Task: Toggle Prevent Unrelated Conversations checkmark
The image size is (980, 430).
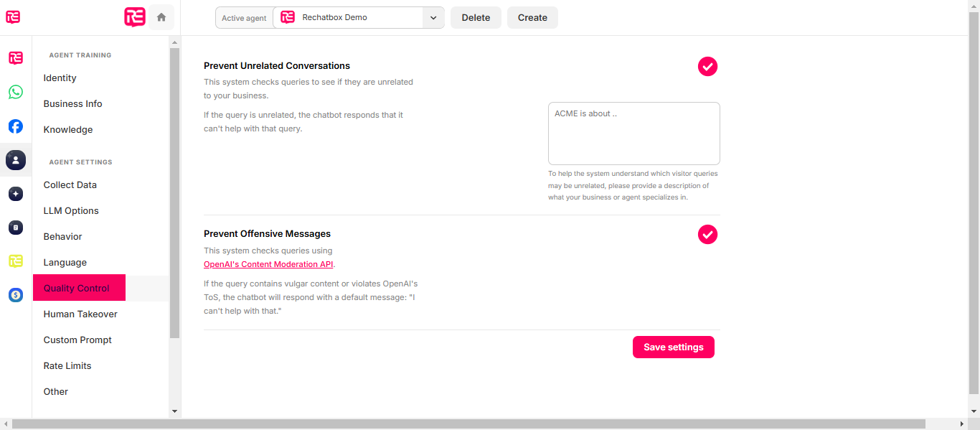Action: (707, 67)
